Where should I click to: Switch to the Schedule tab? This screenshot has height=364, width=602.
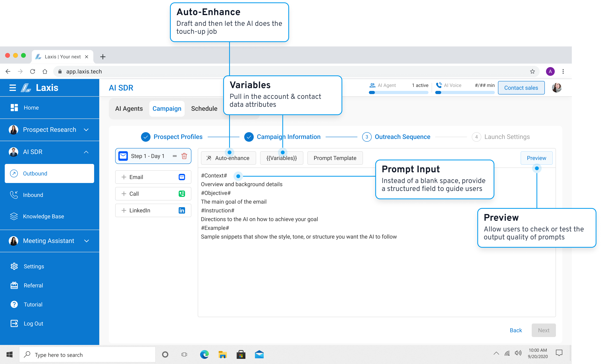click(204, 109)
